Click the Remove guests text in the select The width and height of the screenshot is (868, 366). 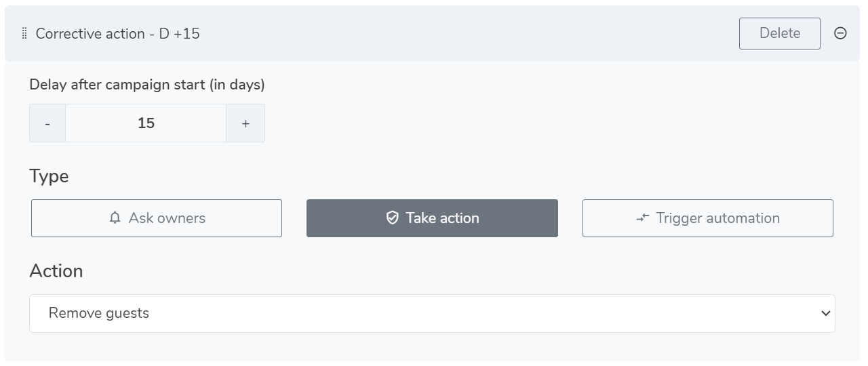(99, 313)
